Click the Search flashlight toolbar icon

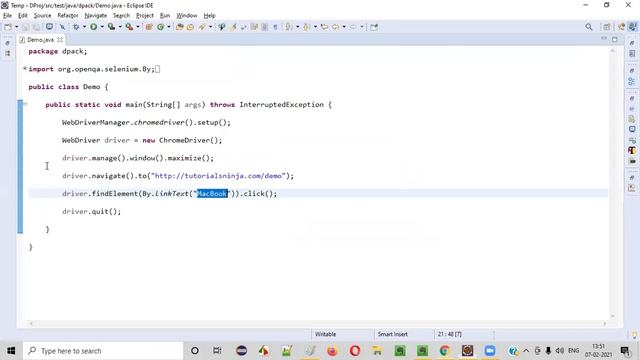point(202,27)
